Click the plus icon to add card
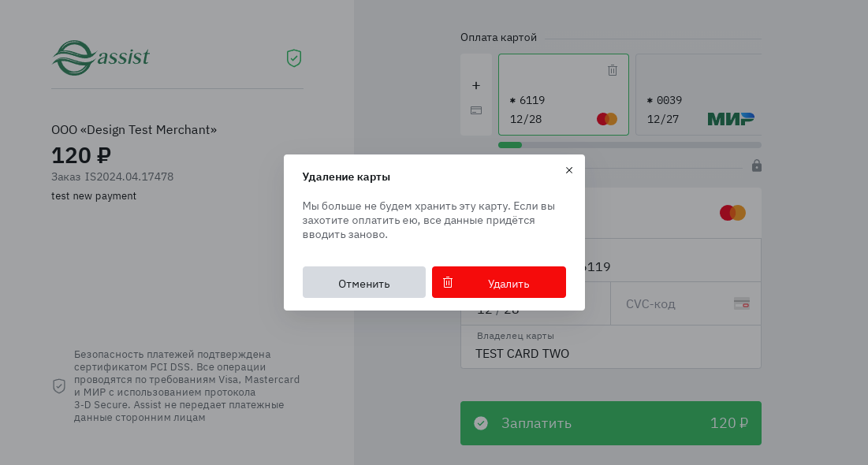The width and height of the screenshot is (868, 465). pos(476,85)
